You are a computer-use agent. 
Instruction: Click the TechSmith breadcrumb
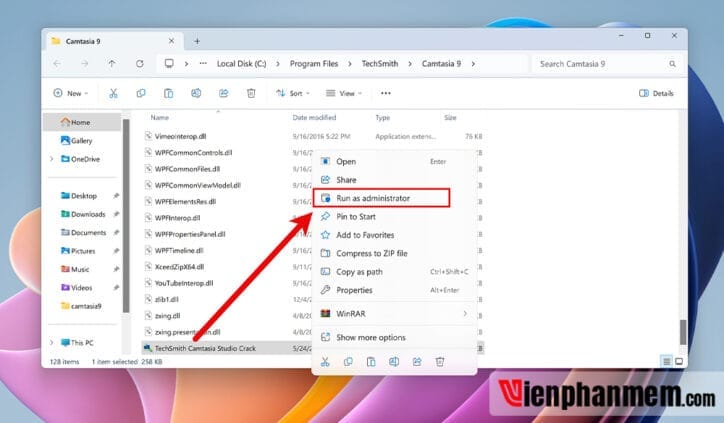tap(380, 64)
